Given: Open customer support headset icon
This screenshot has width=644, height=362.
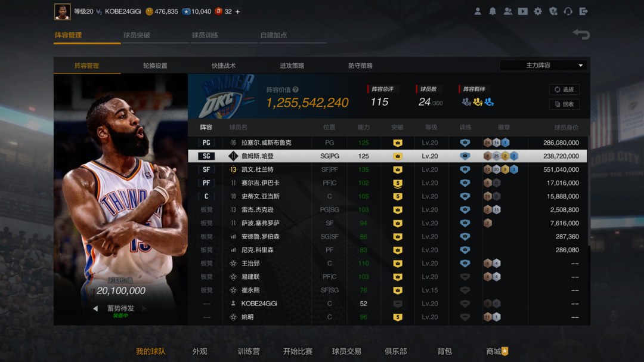Looking at the screenshot, I should click(568, 11).
